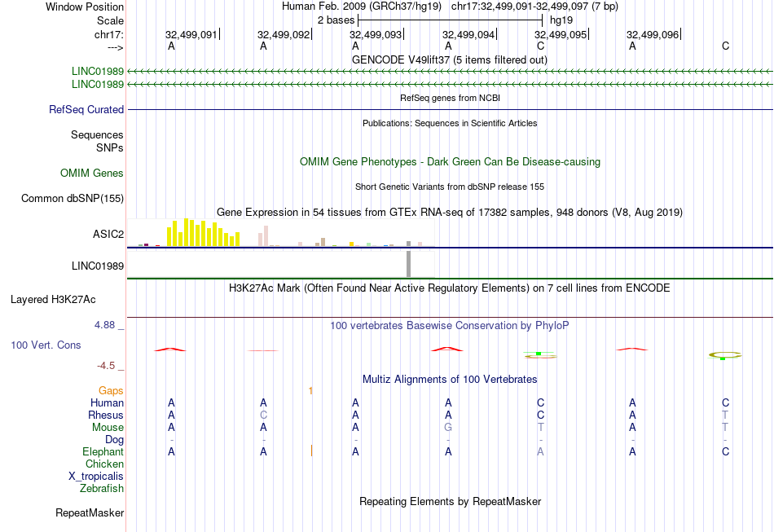Viewport: 774px width, 532px height.
Task: Click the ASIC2 GTEx expression bar chart
Action: (x=280, y=232)
